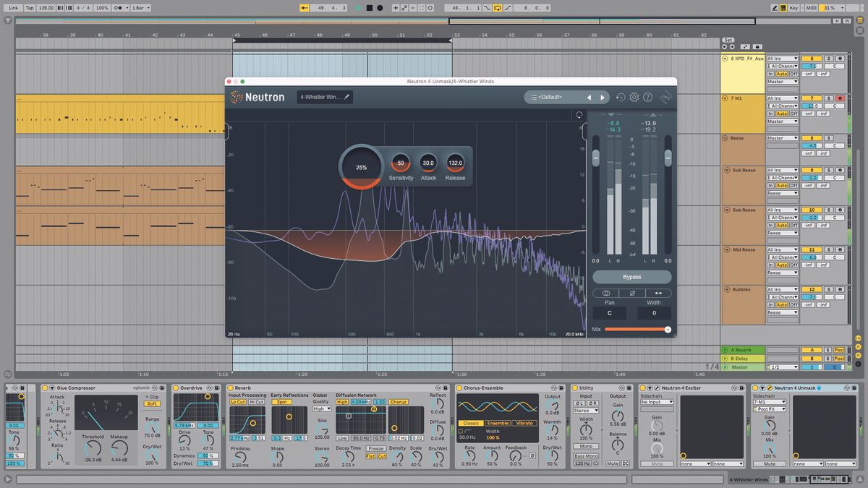Image resolution: width=868 pixels, height=488 pixels.
Task: Activate Freeze in the Reverb device
Action: 375,448
